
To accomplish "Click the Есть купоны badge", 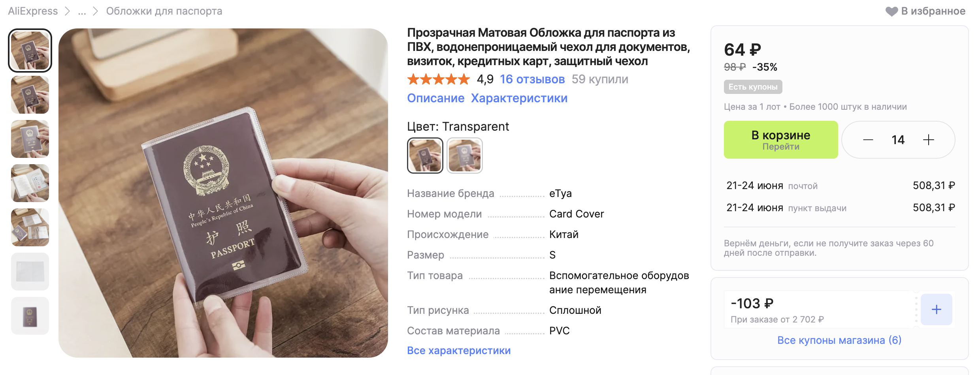I will [x=753, y=87].
